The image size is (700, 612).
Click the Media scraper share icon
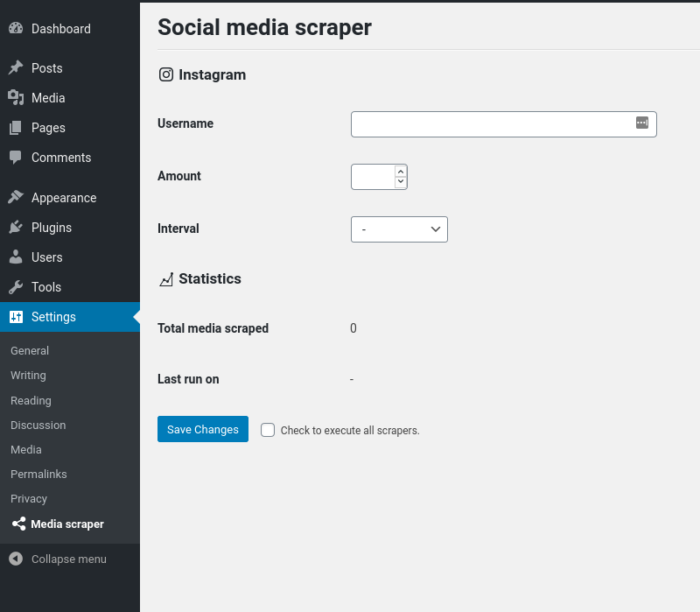pos(18,524)
